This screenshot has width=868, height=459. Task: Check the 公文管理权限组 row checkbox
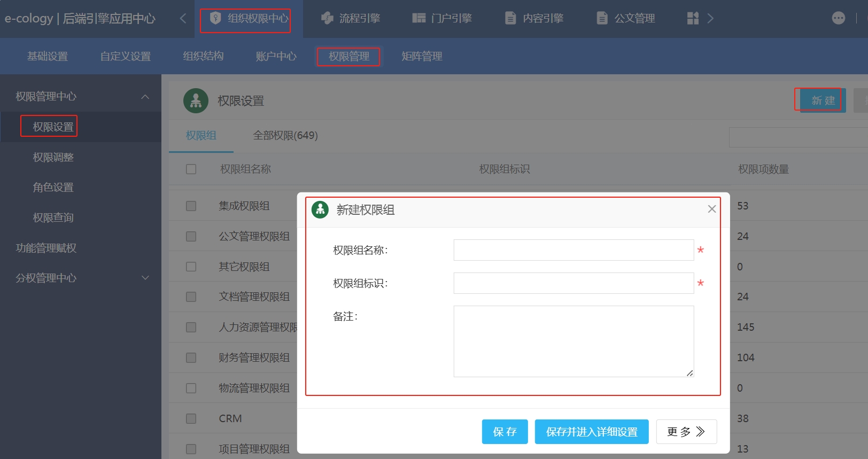[191, 236]
